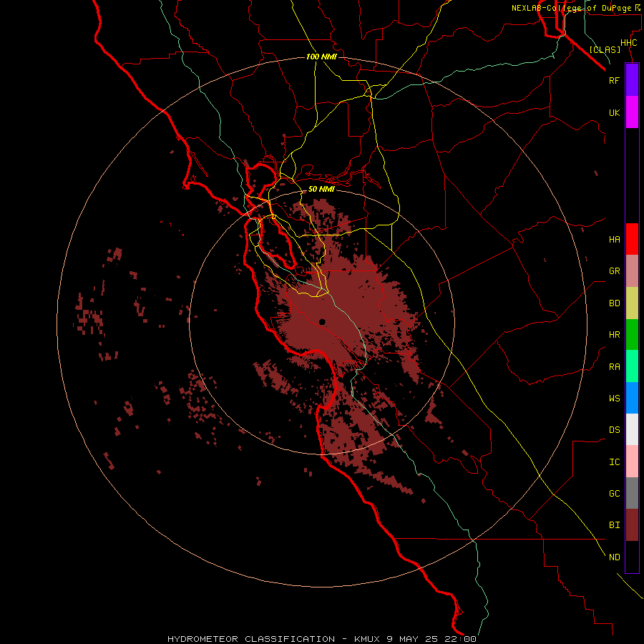Click the RA legend label
The width and height of the screenshot is (644, 644).
614,367
